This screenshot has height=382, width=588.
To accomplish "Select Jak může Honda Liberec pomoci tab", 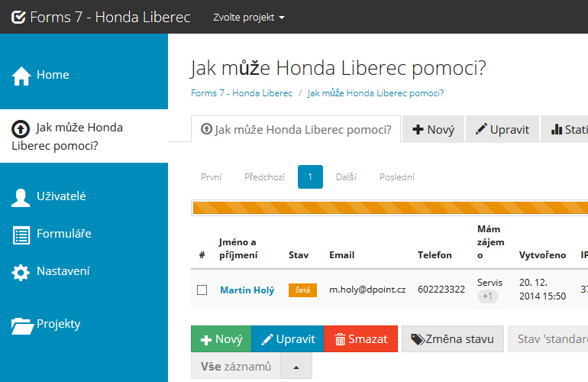I will coord(296,129).
